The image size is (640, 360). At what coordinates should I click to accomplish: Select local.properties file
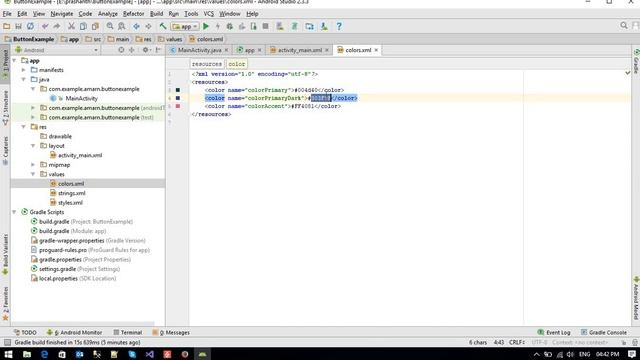pos(58,278)
